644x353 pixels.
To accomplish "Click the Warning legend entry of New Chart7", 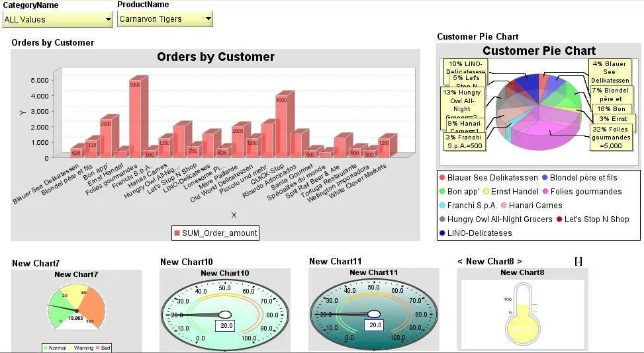I will coord(81,348).
